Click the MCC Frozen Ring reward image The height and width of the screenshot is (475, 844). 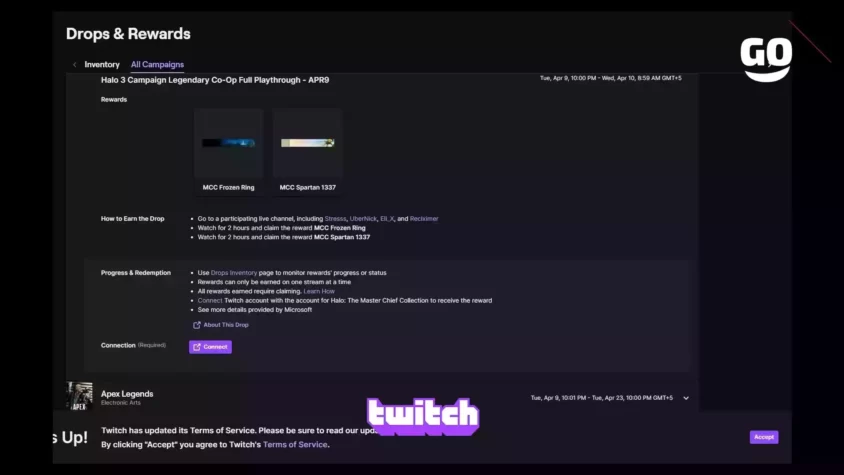pyautogui.click(x=228, y=143)
